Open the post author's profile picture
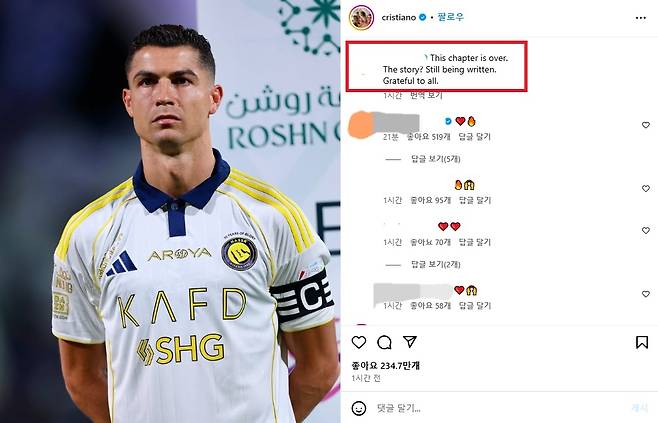Screen dimensions: 658x423 pos(361,18)
